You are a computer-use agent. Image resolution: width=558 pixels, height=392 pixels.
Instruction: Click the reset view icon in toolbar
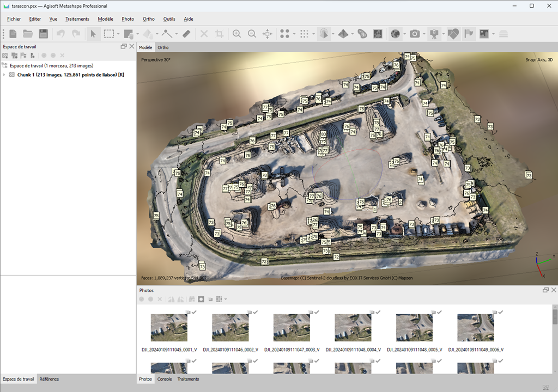[x=267, y=34]
